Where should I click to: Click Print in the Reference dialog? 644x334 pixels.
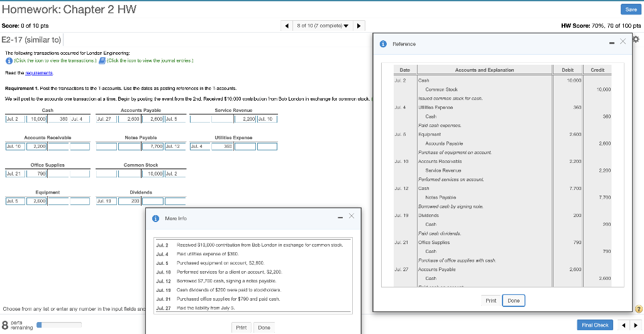(491, 301)
